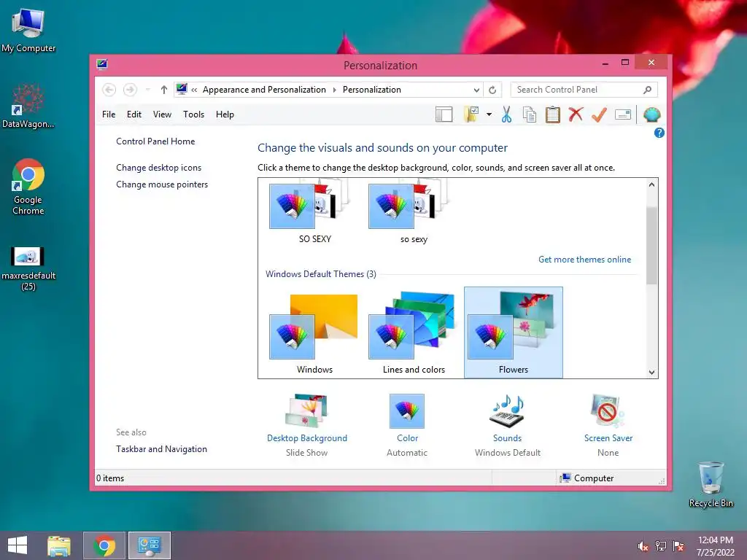
Task: Select the Flowers theme
Action: (x=513, y=332)
